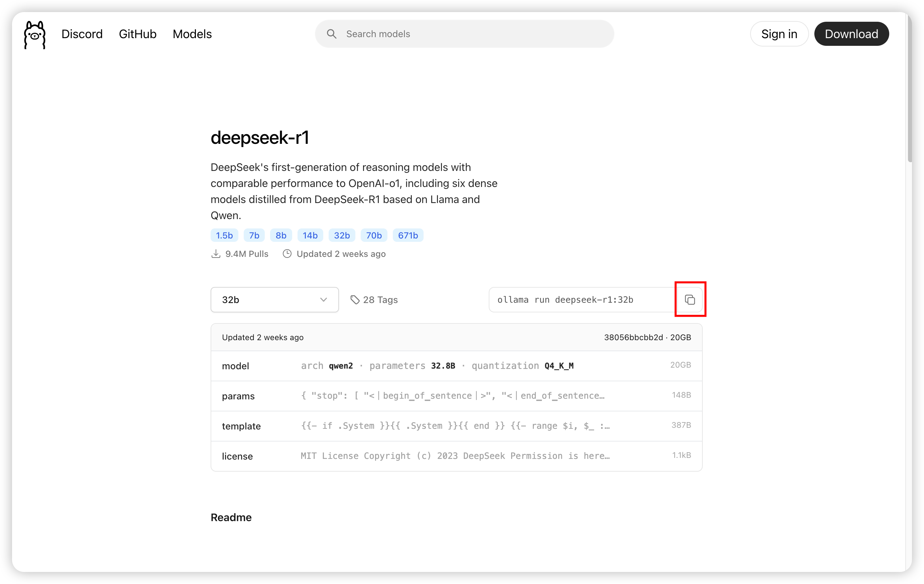
Task: View the 28 Tags list
Action: click(x=374, y=299)
